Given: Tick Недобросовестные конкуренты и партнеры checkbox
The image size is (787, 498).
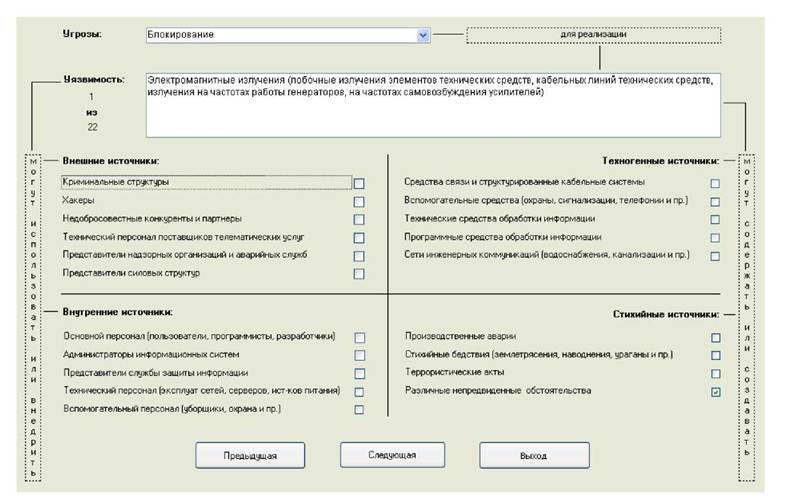Looking at the screenshot, I should pyautogui.click(x=359, y=219).
